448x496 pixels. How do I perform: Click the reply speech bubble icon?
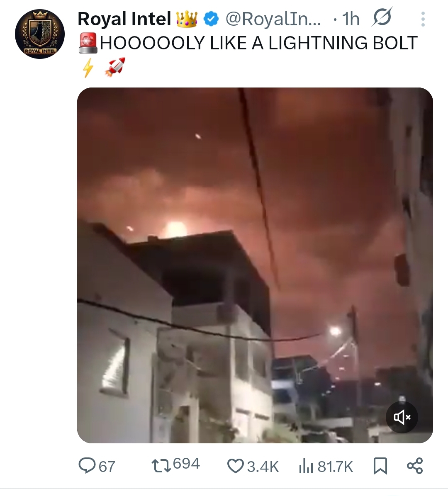point(86,466)
